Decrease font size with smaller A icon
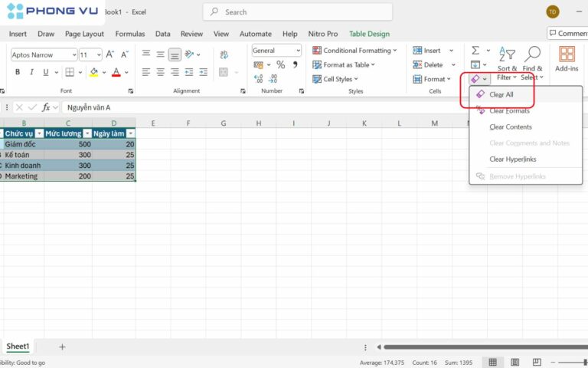 click(x=125, y=55)
